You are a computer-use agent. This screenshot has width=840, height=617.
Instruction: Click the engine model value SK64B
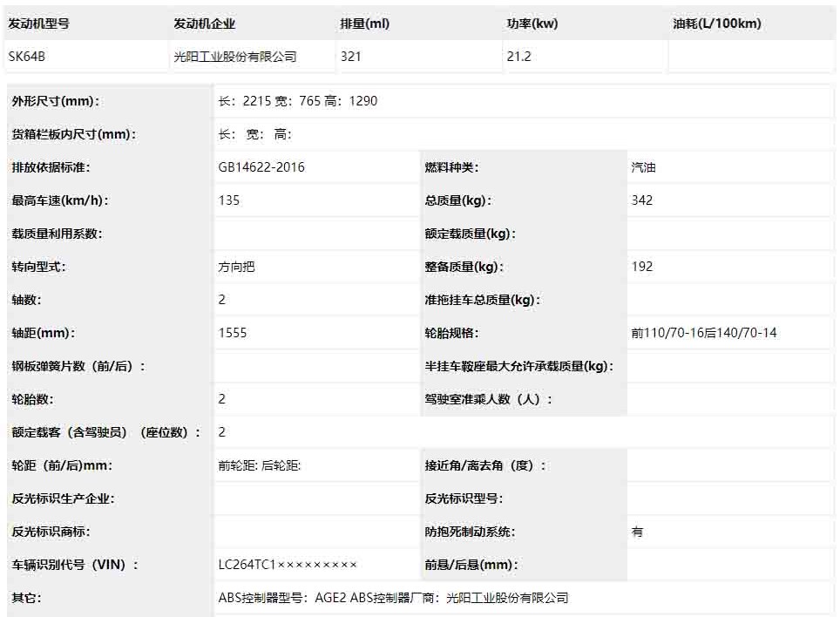(x=26, y=57)
